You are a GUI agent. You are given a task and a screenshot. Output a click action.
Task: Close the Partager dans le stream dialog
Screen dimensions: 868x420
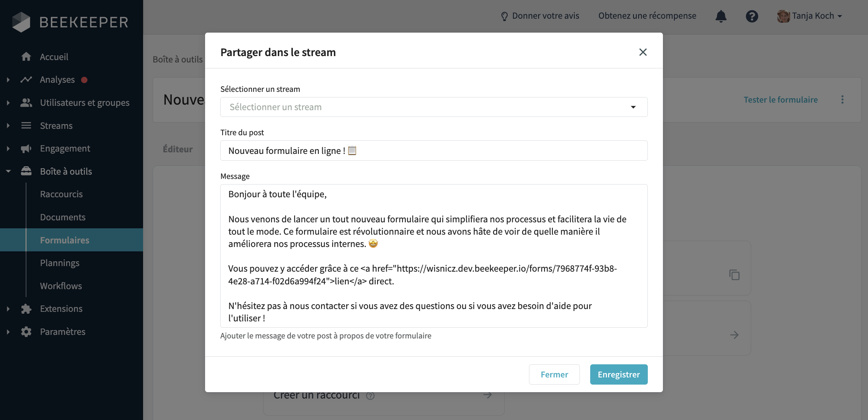(x=643, y=52)
